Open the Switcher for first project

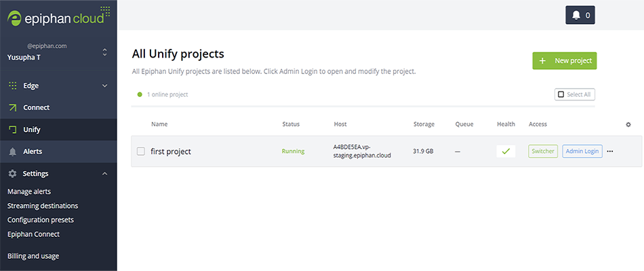coord(543,151)
